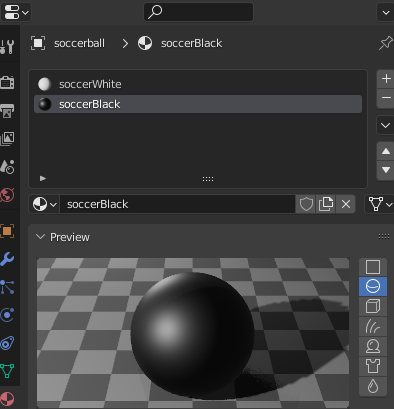The image size is (394, 409).
Task: Browse materials to link dropdown
Action: tap(44, 204)
